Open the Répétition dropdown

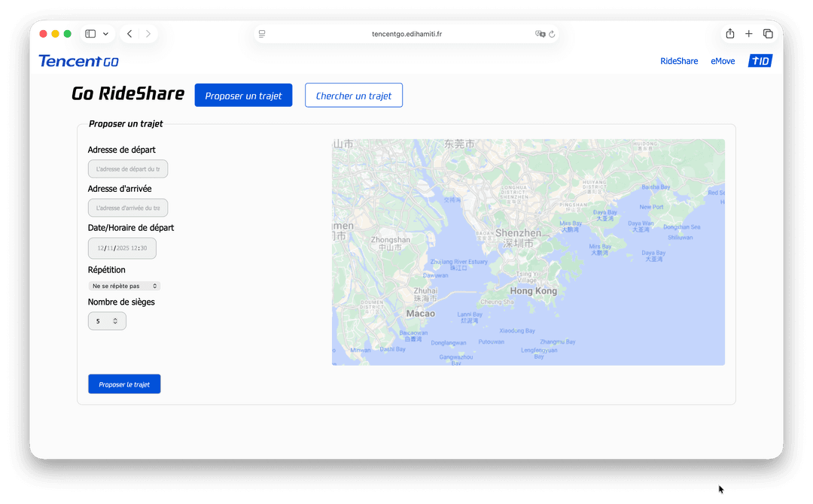[124, 285]
